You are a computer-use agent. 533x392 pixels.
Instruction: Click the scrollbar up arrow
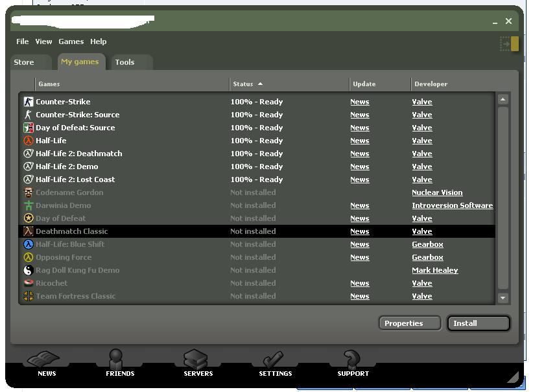[x=503, y=99]
